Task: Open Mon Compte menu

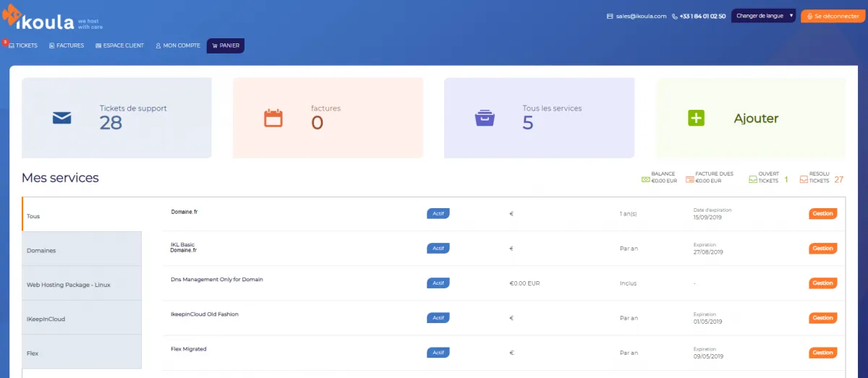Action: click(x=178, y=46)
